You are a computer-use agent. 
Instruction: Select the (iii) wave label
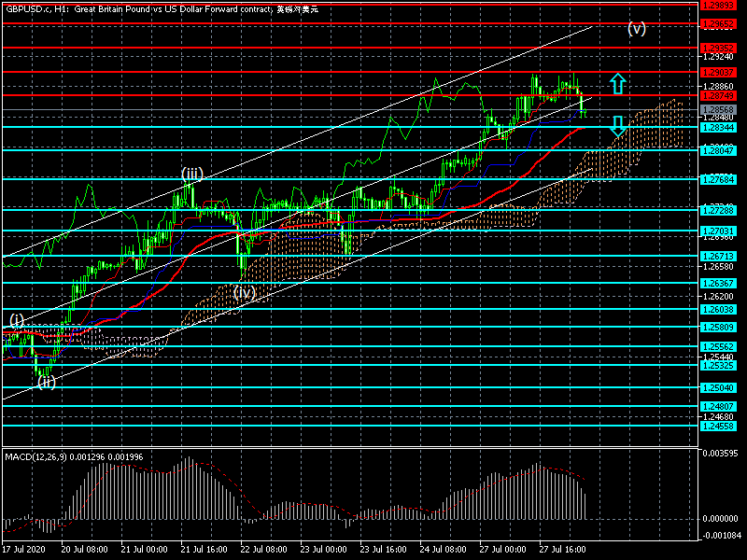pos(192,174)
